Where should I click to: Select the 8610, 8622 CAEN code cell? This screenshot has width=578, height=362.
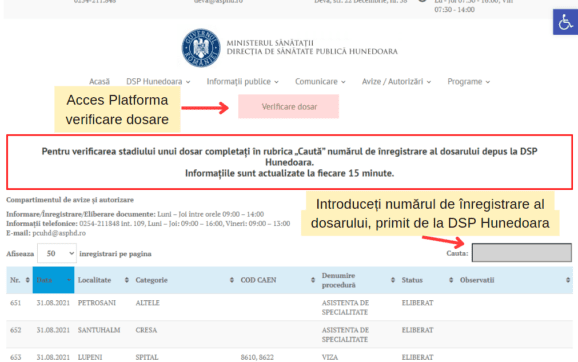(x=257, y=357)
